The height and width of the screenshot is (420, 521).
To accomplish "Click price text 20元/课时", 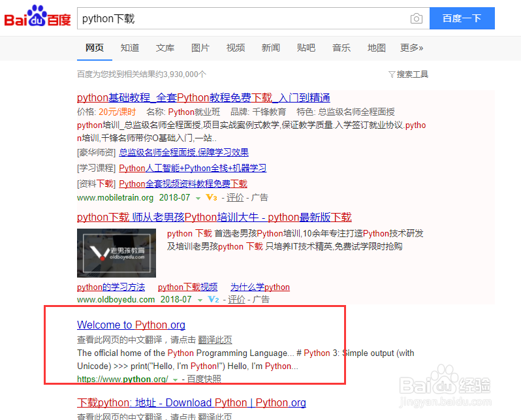I will coord(118,112).
